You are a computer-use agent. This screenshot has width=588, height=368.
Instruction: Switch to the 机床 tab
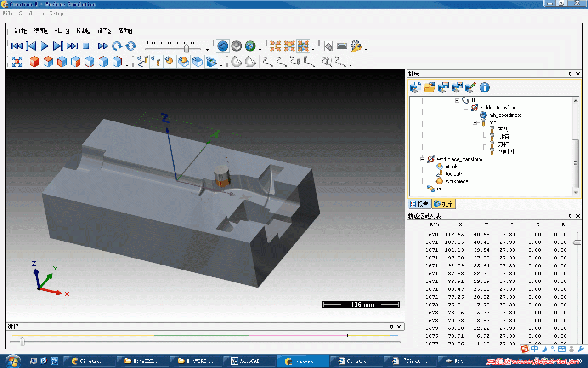[443, 204]
